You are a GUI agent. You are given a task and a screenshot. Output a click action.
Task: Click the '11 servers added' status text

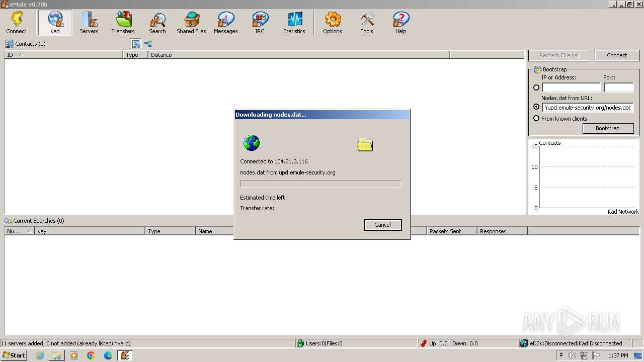(66, 343)
